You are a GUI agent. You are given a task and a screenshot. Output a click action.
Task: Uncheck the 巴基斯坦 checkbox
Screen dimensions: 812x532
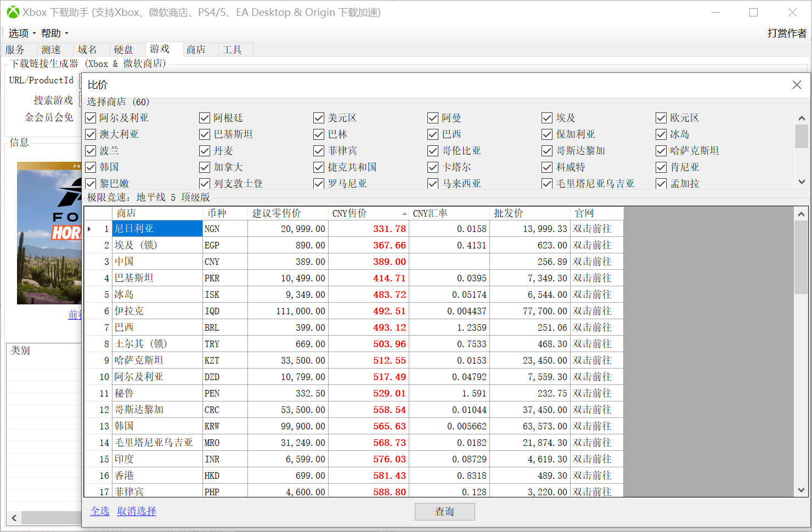point(205,134)
